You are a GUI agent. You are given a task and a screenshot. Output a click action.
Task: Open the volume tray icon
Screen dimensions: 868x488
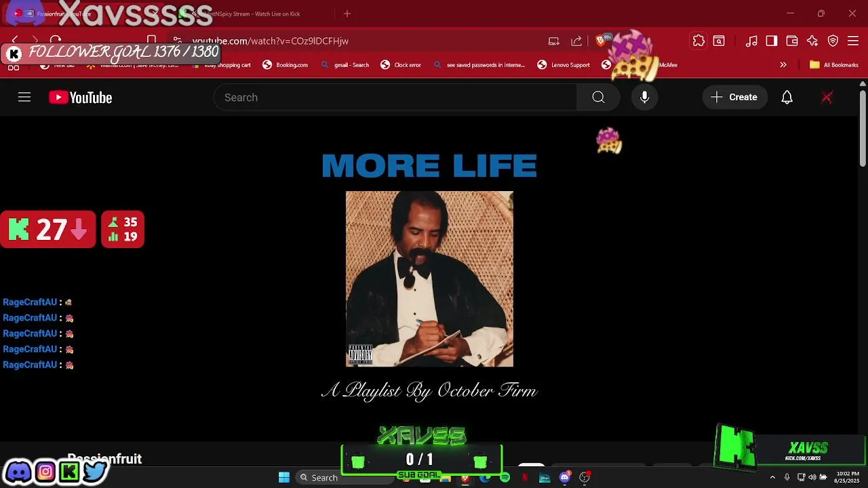pyautogui.click(x=812, y=478)
